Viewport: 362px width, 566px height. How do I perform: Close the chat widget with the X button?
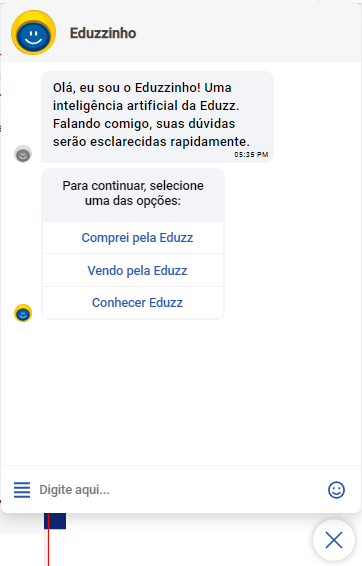coord(334,540)
